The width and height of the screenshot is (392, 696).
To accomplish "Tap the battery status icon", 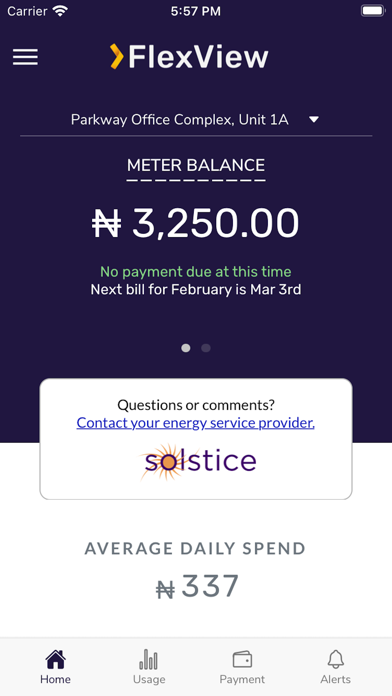I will point(372,11).
